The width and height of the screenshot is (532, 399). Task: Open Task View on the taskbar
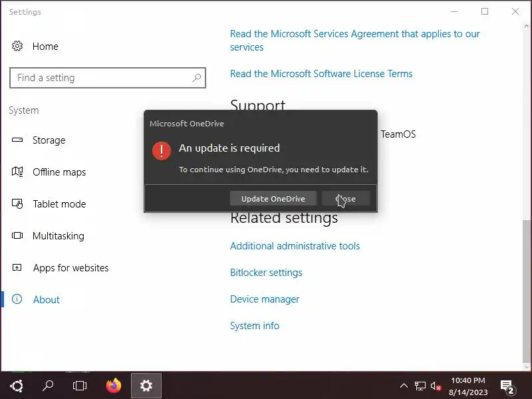(x=80, y=386)
